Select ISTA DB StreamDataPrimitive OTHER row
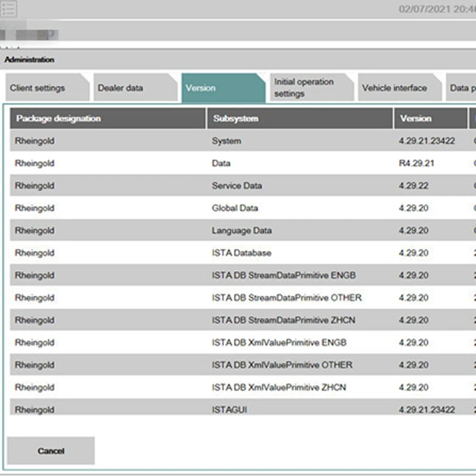476x476 pixels. pos(243,297)
